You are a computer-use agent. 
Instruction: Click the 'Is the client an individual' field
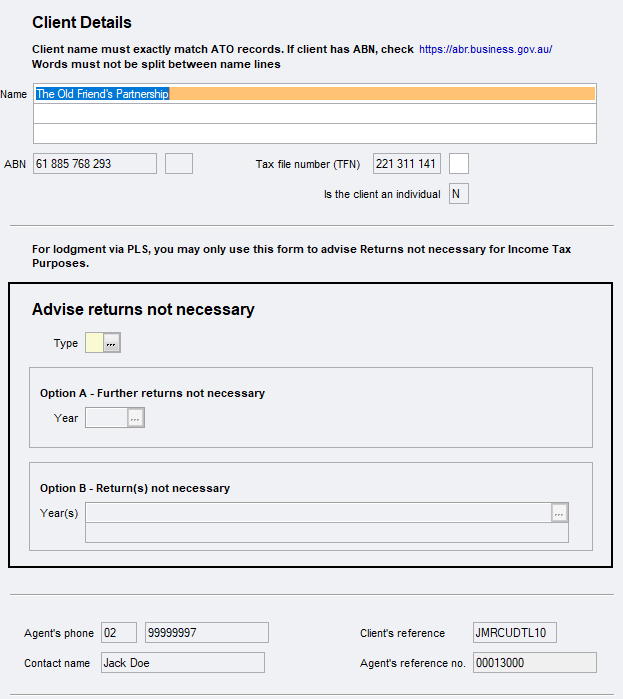459,194
